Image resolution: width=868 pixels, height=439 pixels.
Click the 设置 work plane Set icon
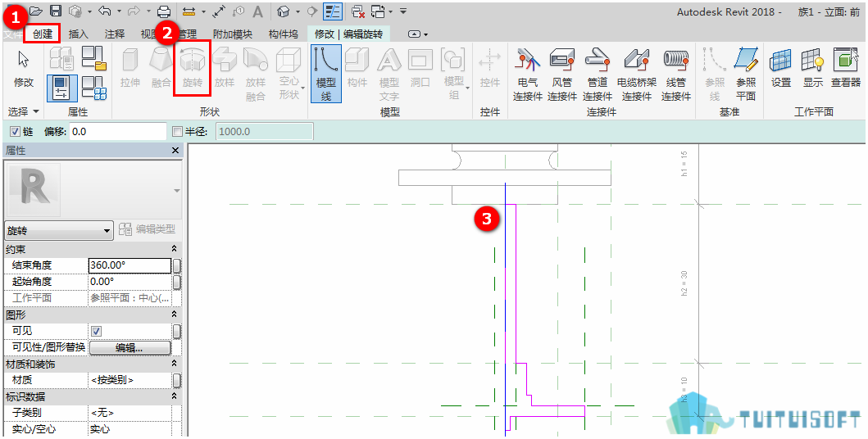(x=781, y=69)
